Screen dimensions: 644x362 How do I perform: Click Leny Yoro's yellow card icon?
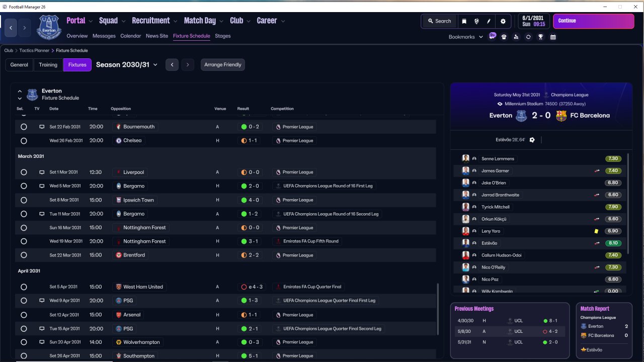pos(596,231)
